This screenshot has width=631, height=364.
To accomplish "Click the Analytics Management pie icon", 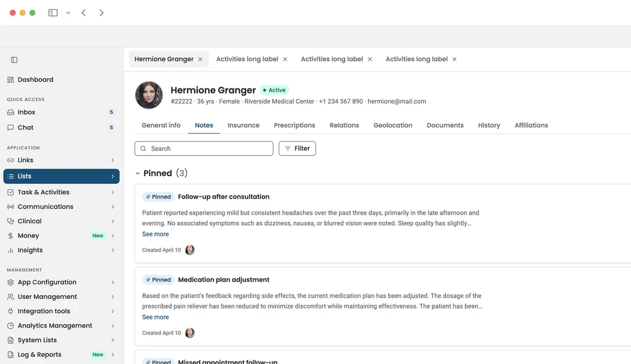I will 10,326.
